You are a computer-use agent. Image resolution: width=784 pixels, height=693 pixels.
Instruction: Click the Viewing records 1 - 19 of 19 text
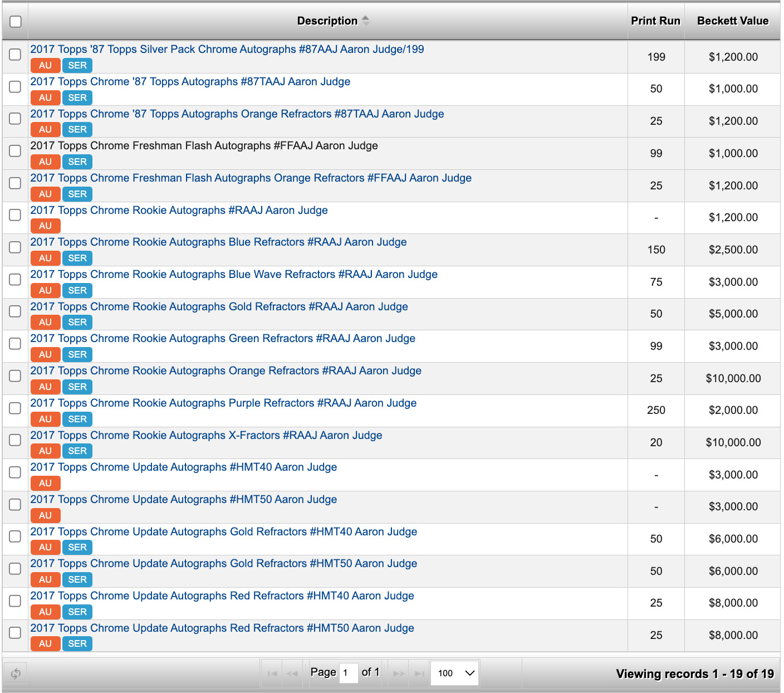pos(695,674)
